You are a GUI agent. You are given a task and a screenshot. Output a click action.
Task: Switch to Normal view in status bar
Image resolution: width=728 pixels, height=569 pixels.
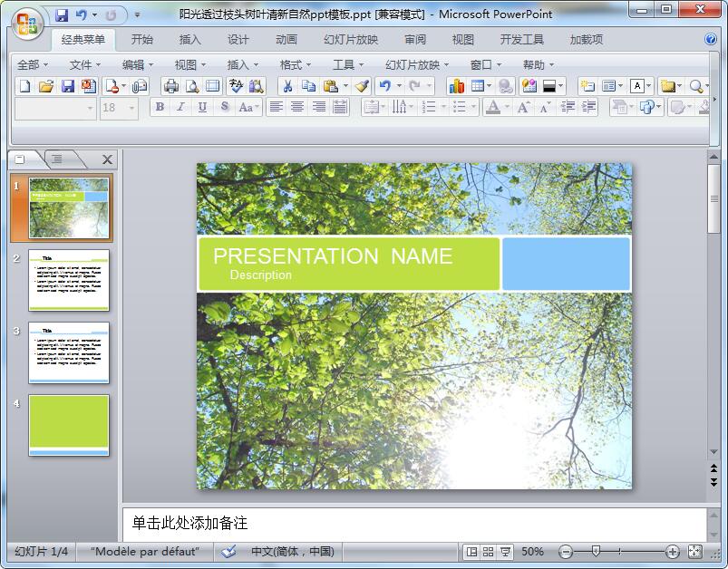click(x=471, y=552)
